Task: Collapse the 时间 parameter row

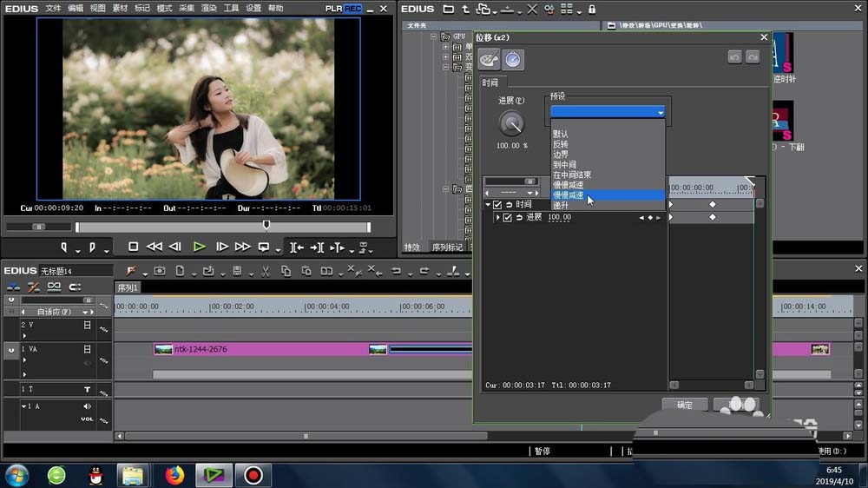Action: click(488, 204)
